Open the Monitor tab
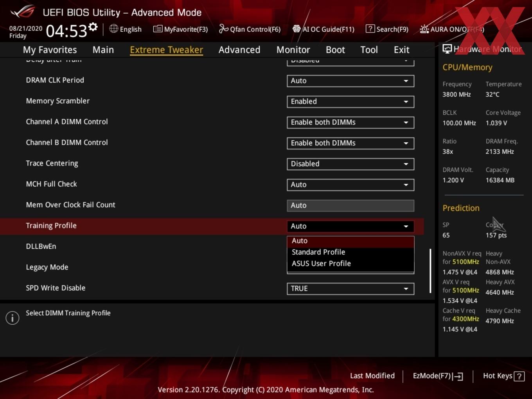532x399 pixels. [293, 50]
